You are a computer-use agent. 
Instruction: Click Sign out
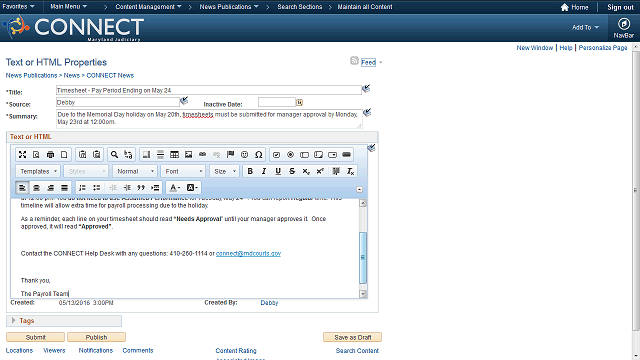(620, 7)
